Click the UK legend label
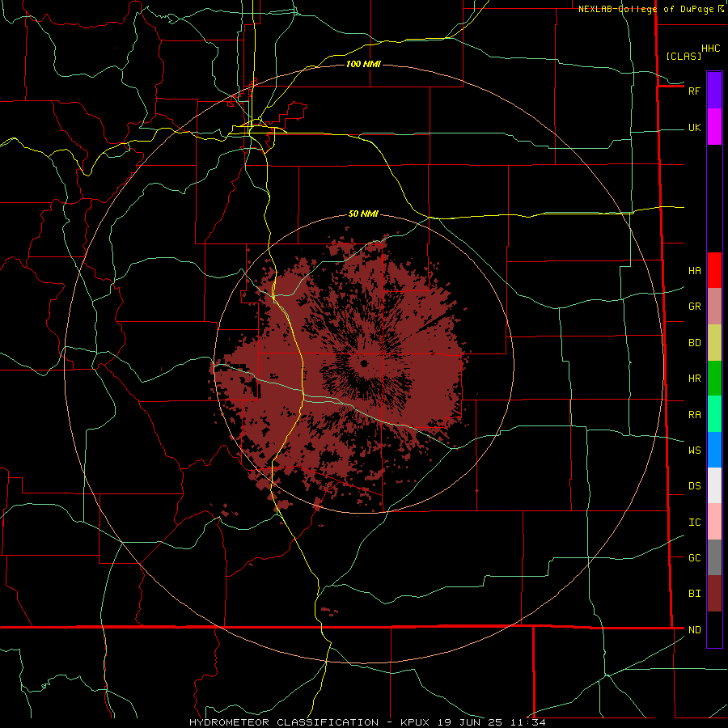This screenshot has width=728, height=728. pyautogui.click(x=695, y=127)
